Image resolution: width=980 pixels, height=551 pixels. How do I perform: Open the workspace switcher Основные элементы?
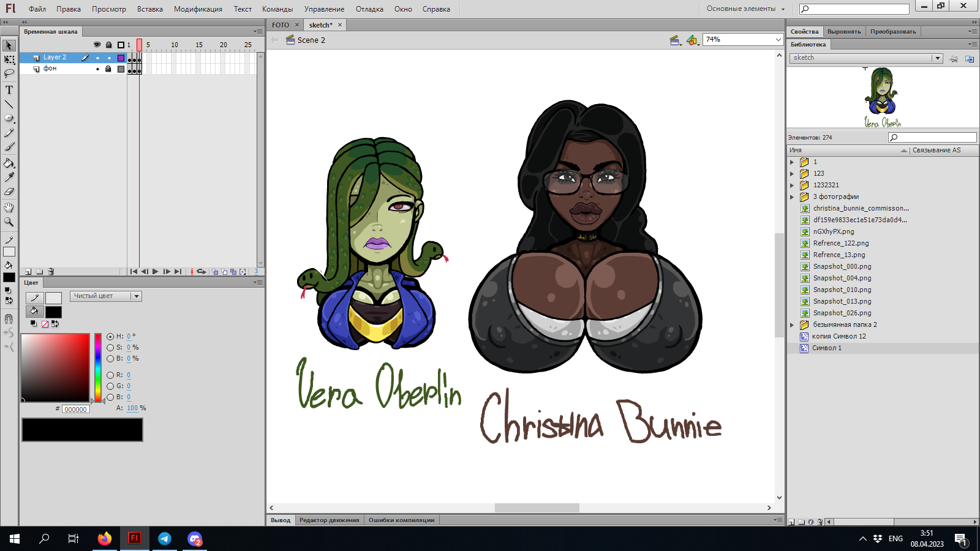click(x=745, y=9)
